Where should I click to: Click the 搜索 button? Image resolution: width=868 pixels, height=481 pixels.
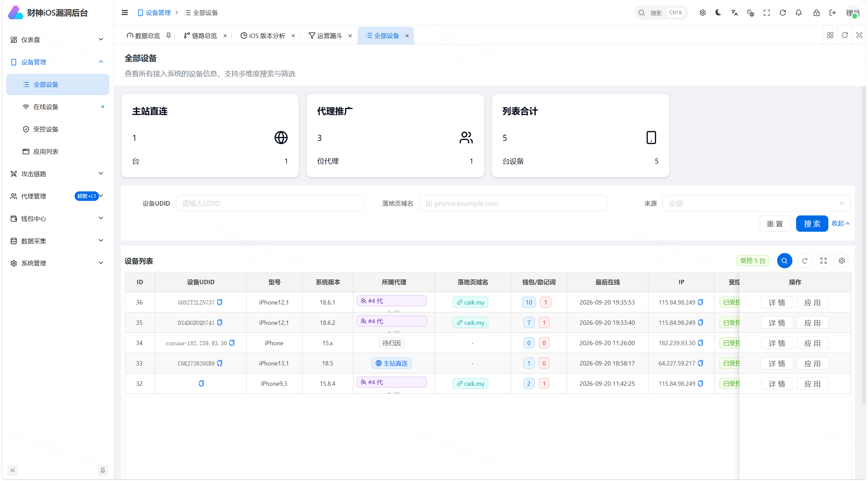point(812,224)
